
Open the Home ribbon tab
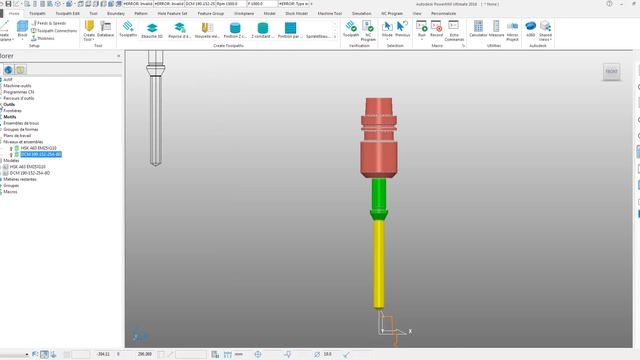click(14, 13)
